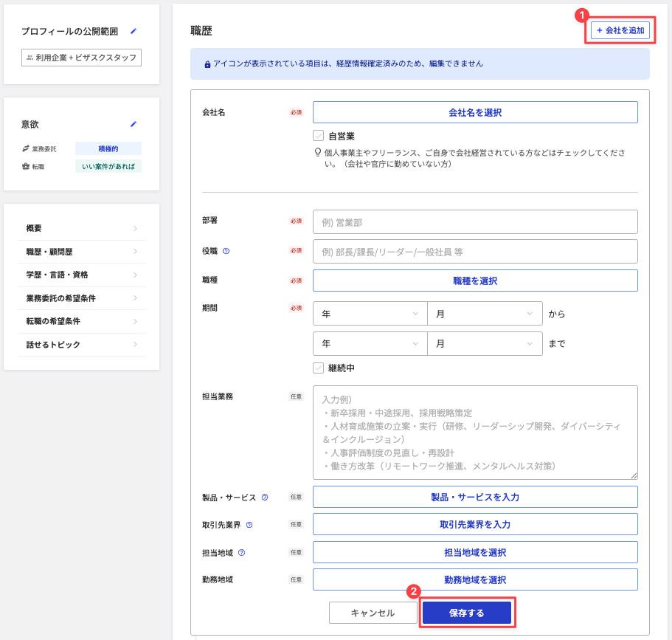Open start month 月 dropdown

485,314
